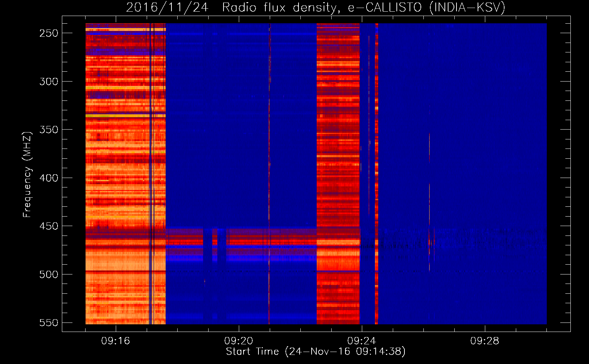Click the 09:24 time tick label
This screenshot has height=364, width=589.
click(x=362, y=341)
